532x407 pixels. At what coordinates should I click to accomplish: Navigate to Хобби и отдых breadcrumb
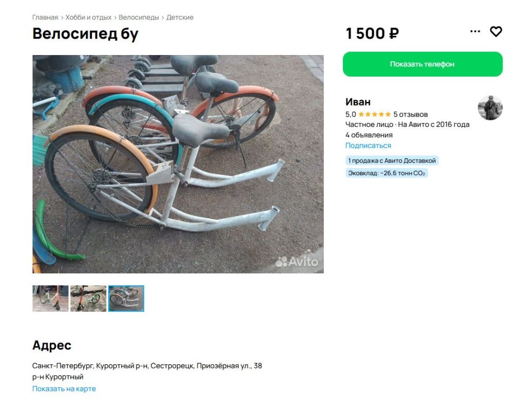pyautogui.click(x=88, y=18)
